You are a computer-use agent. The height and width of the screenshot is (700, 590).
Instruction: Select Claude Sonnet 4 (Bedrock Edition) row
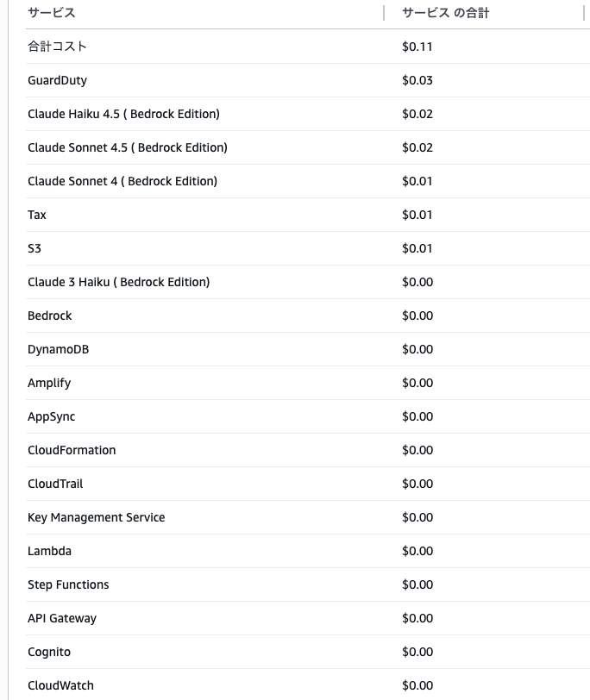tap(122, 181)
